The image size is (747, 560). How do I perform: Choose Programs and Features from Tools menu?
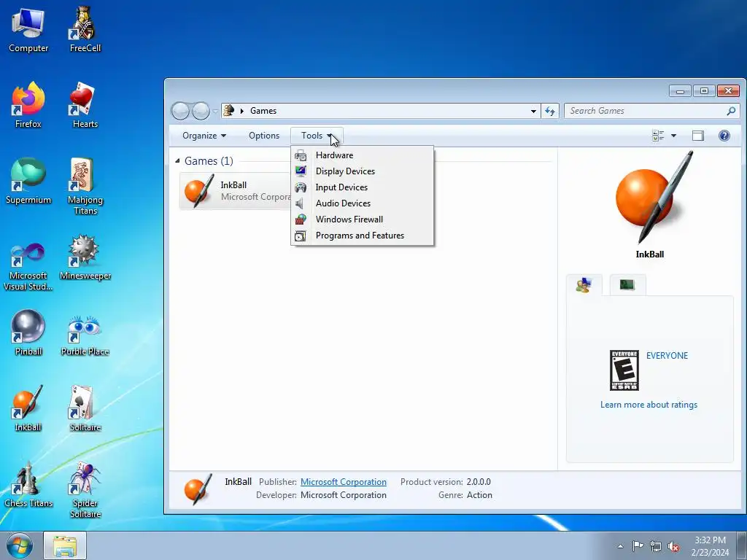click(362, 236)
